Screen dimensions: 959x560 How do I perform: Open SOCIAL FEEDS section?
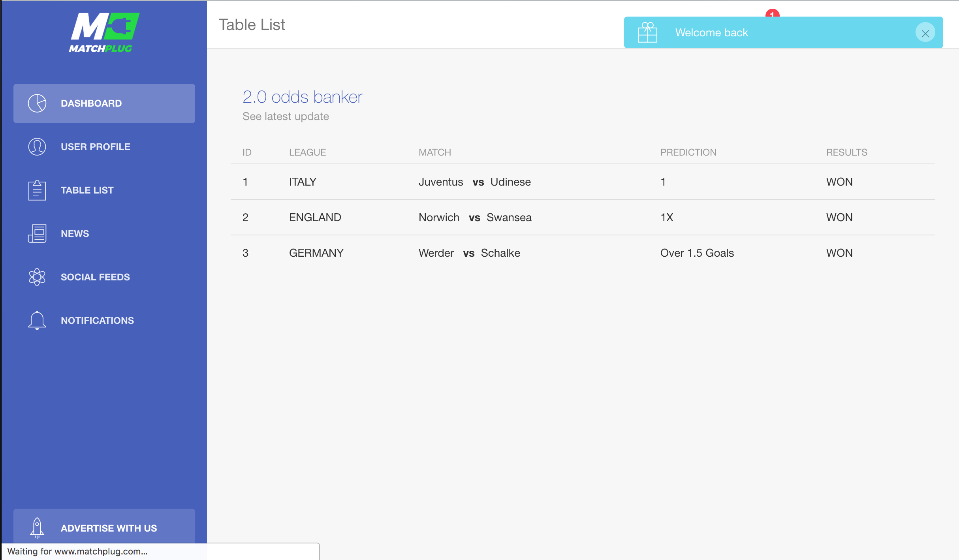(x=95, y=277)
